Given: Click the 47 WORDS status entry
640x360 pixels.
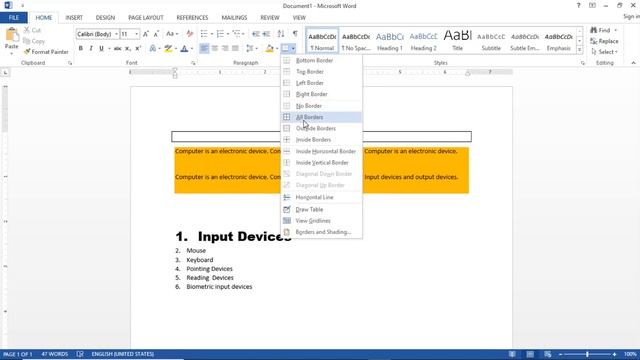Looking at the screenshot, I should click(x=54, y=354).
